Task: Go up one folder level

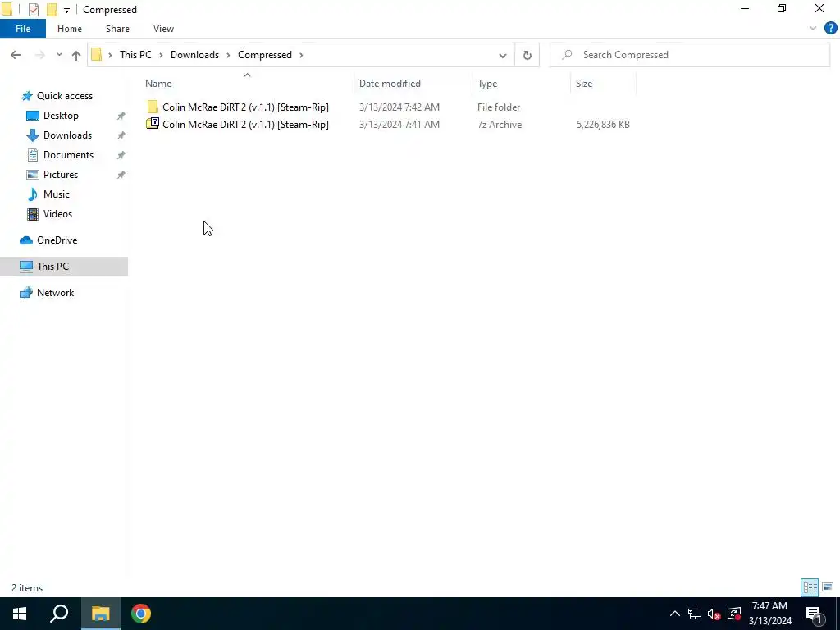Action: (x=76, y=55)
